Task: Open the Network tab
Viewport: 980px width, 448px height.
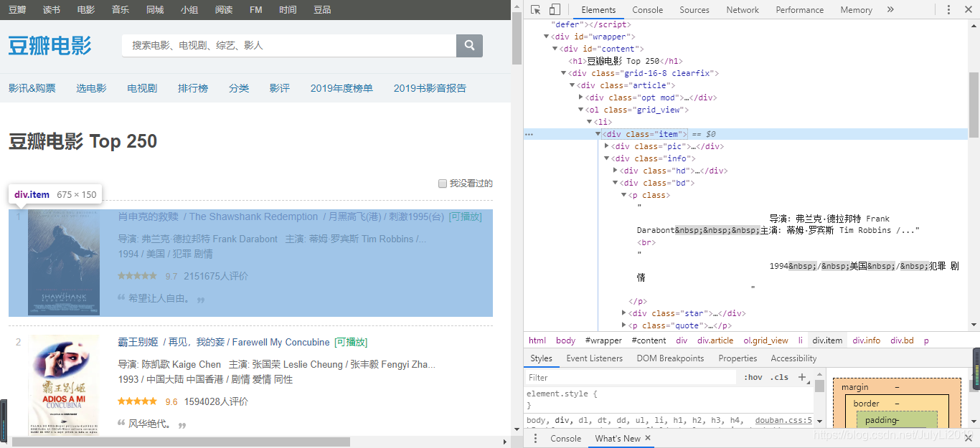Action: tap(743, 10)
